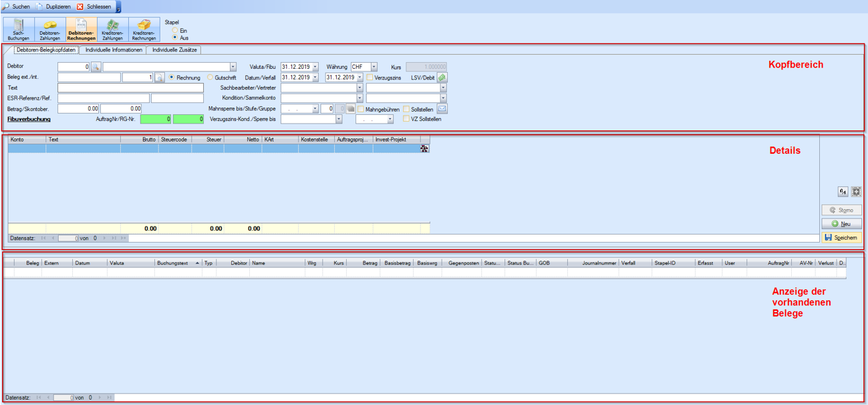Enable the Verzugszins checkbox
The height and width of the screenshot is (405, 868).
tap(370, 78)
